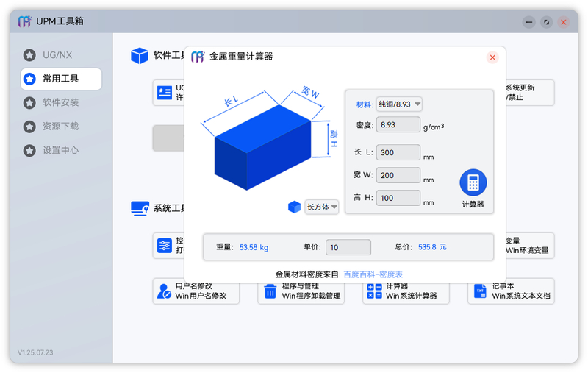Open 资源下载 in the sidebar
Viewport: 588px width, 373px height.
click(61, 127)
